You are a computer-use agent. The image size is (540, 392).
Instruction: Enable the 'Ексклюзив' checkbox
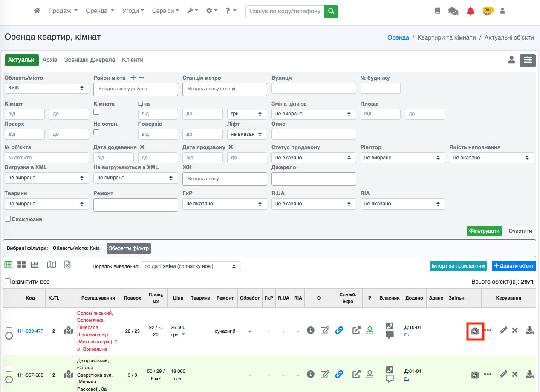tap(8, 219)
